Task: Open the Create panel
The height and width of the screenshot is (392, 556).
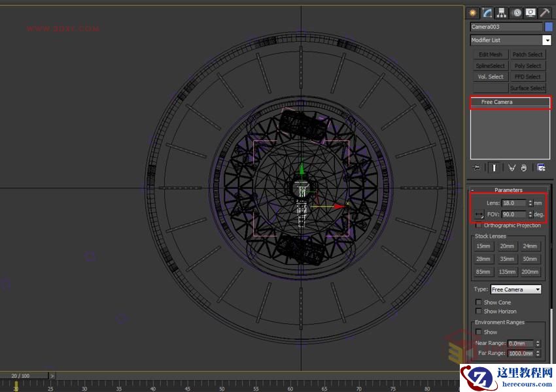Action: 473,12
